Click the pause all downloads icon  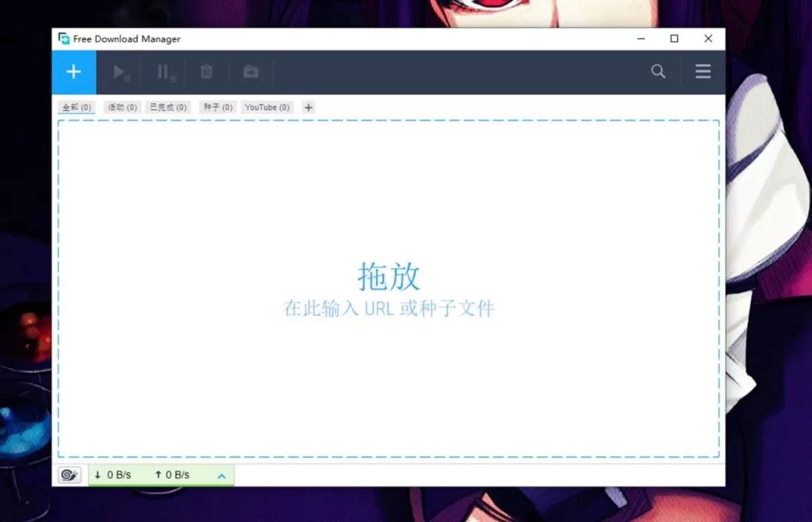[165, 72]
